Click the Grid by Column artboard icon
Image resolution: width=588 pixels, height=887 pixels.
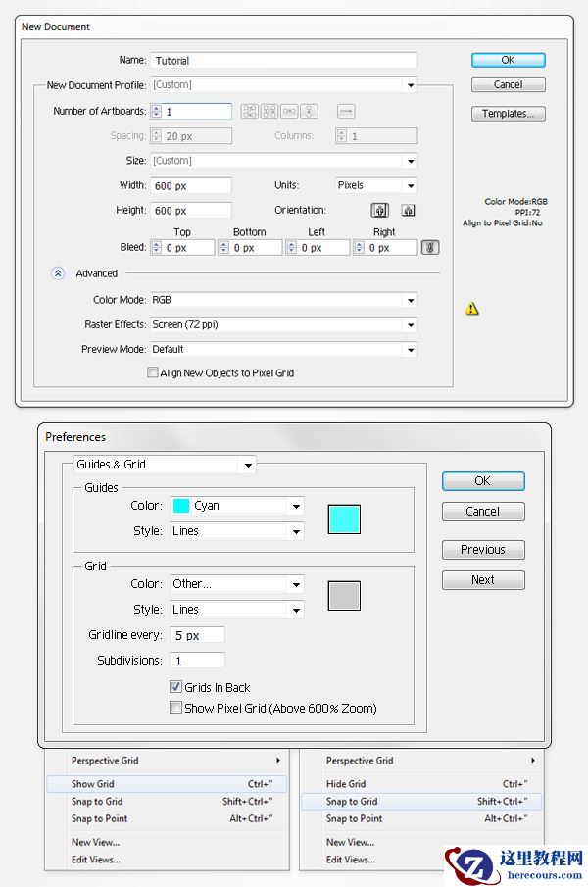click(x=269, y=112)
